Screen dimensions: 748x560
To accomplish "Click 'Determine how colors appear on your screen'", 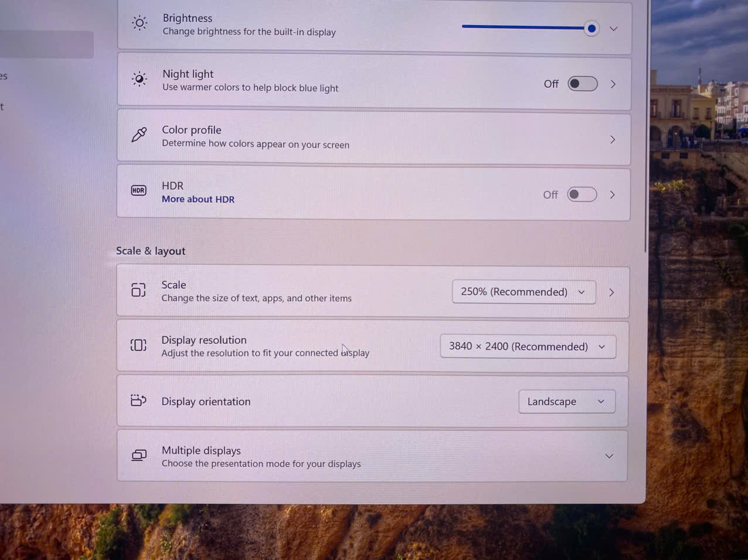I will tap(256, 144).
